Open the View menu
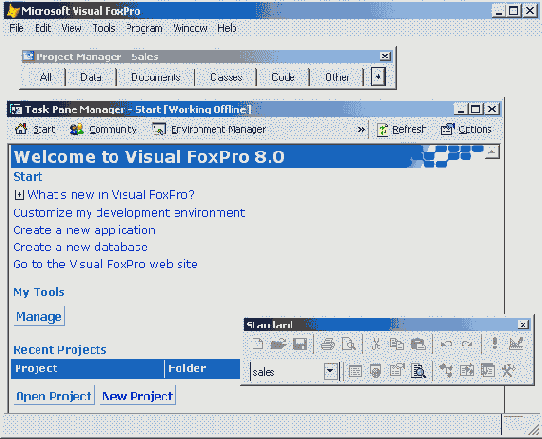The image size is (542, 439). coord(72,28)
